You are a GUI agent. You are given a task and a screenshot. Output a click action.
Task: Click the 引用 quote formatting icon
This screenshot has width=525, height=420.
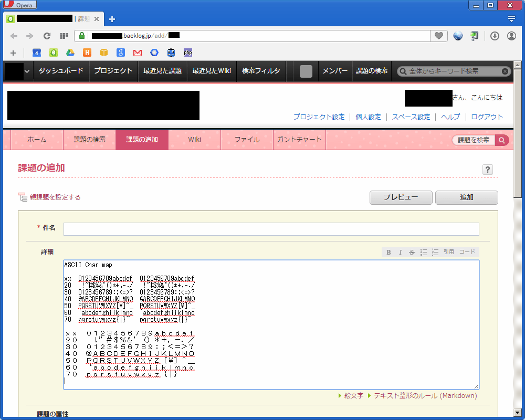coord(449,252)
